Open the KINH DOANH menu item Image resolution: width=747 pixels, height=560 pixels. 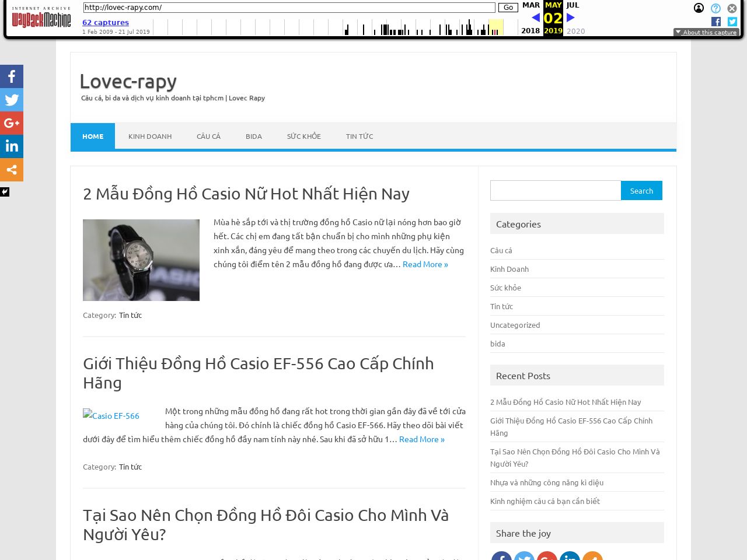(x=150, y=136)
